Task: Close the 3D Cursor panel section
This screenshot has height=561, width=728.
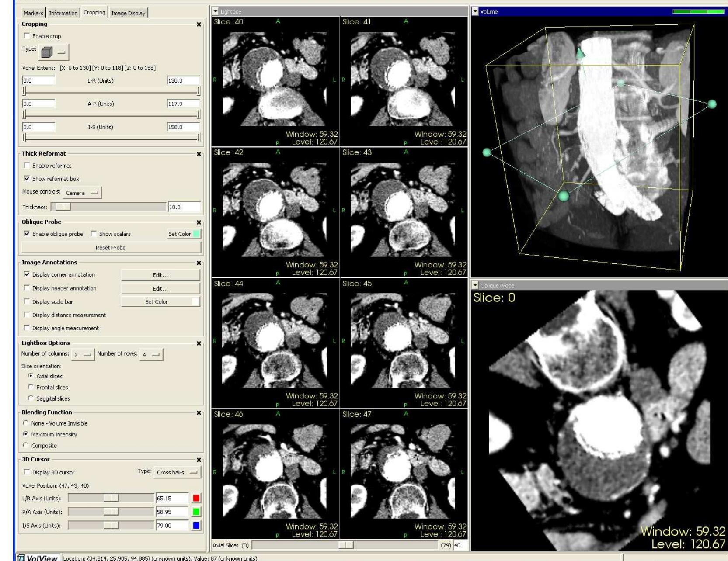Action: coord(199,460)
